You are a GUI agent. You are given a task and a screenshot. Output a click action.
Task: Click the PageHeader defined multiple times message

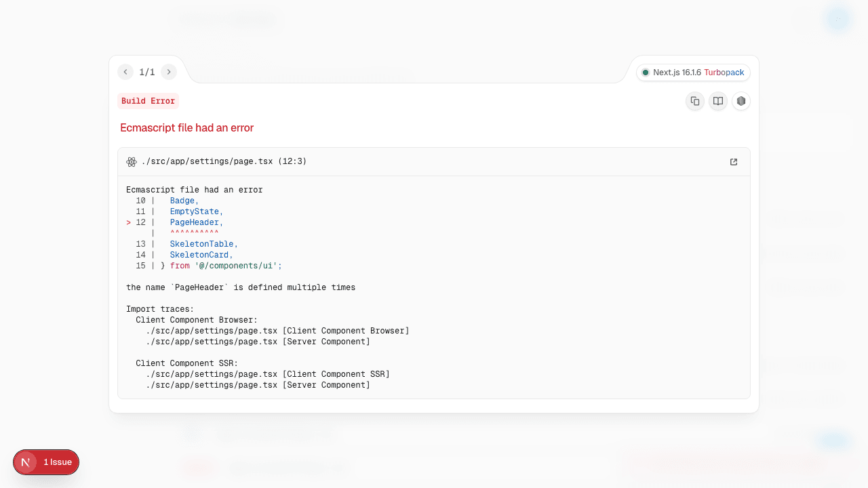pyautogui.click(x=240, y=287)
